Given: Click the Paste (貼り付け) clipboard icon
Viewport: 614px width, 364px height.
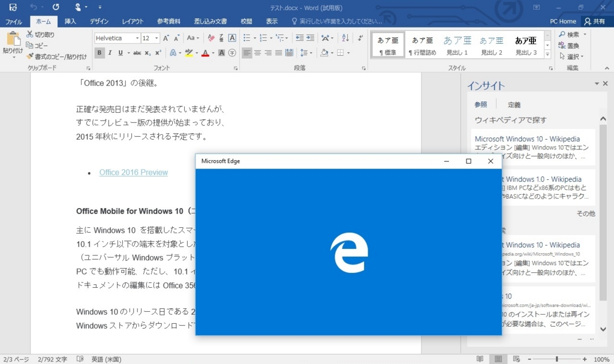Looking at the screenshot, I should coord(13,39).
